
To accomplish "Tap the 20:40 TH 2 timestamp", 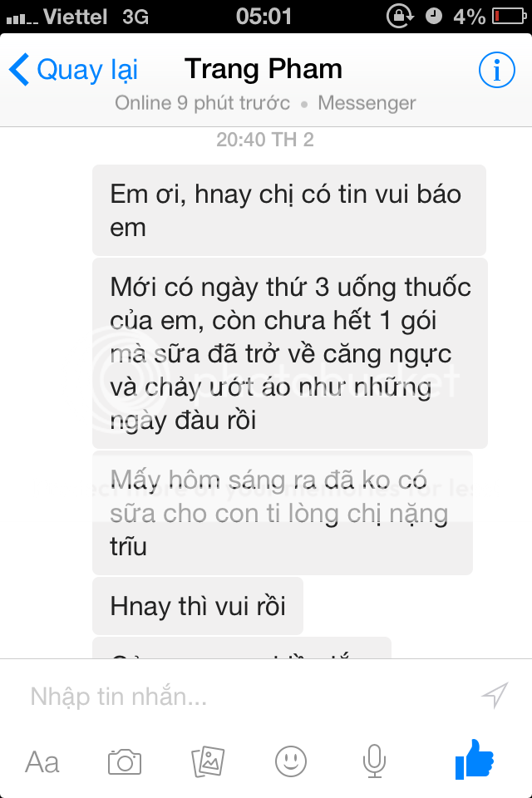I will (x=264, y=140).
